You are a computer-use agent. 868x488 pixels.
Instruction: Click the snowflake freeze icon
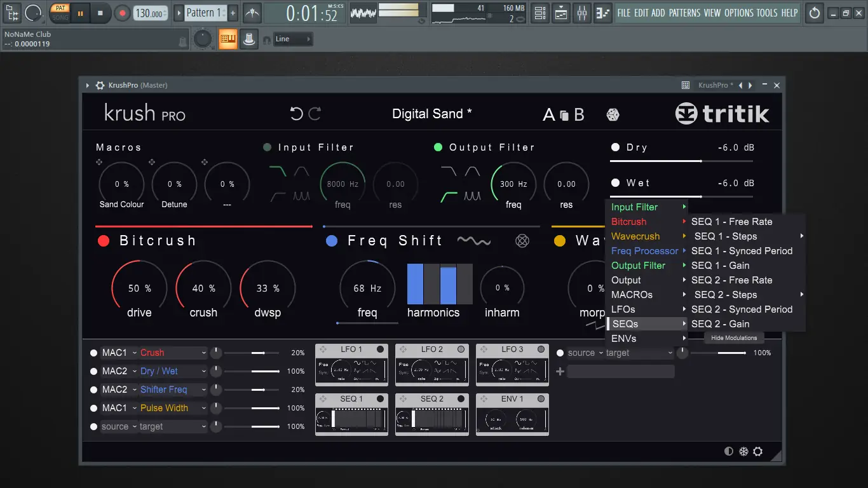(743, 451)
